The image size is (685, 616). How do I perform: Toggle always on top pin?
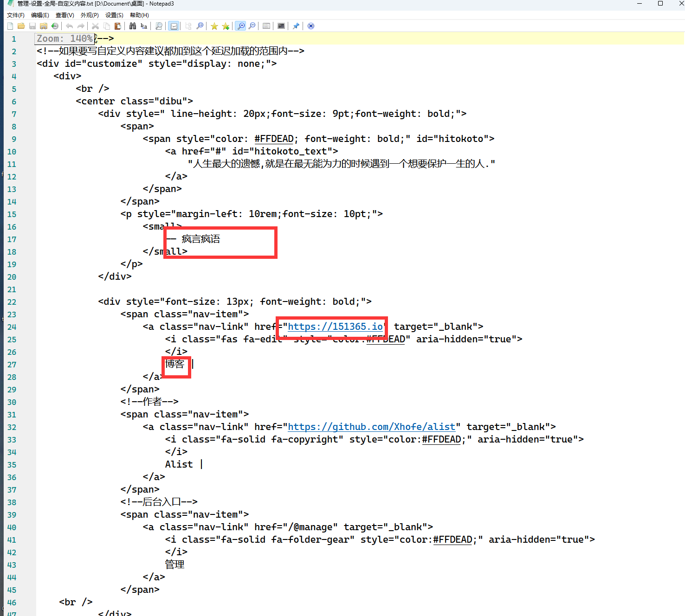tap(296, 26)
